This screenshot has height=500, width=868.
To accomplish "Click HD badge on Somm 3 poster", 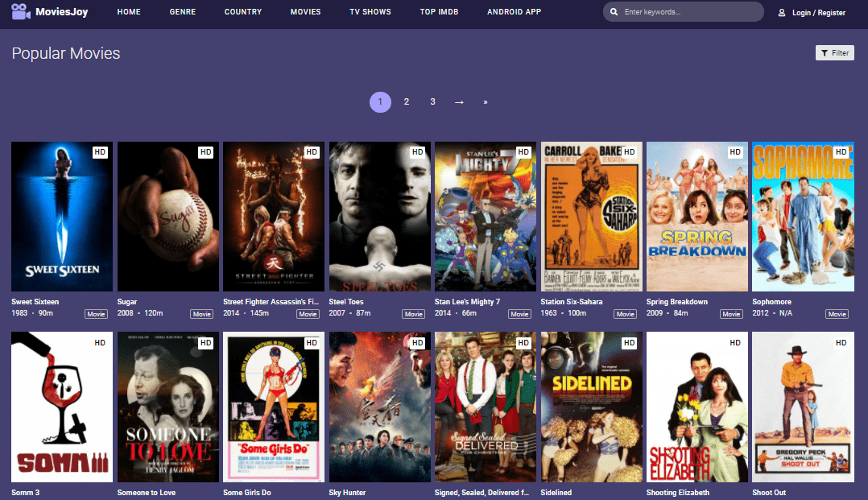I will pos(100,343).
